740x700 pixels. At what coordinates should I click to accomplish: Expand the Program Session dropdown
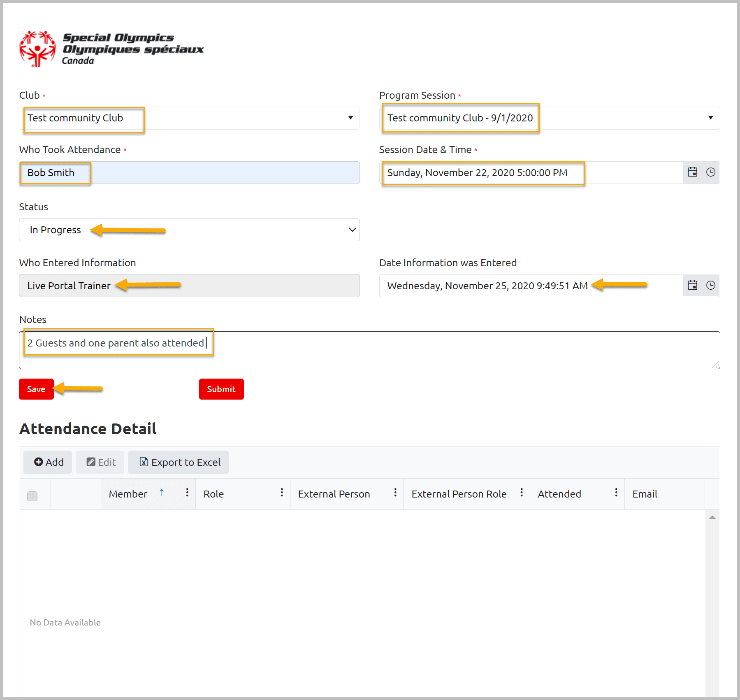coord(710,118)
